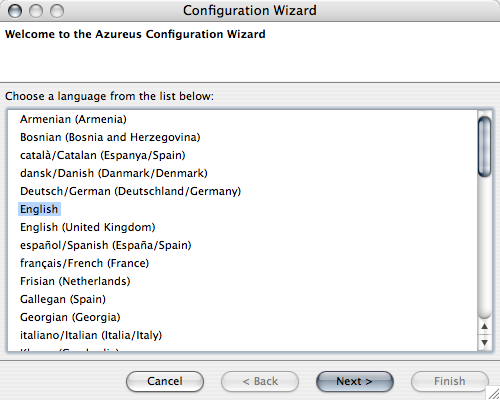Screen dimensions: 500x400
Task: Click the language list scrollbar thumb
Action: click(484, 147)
